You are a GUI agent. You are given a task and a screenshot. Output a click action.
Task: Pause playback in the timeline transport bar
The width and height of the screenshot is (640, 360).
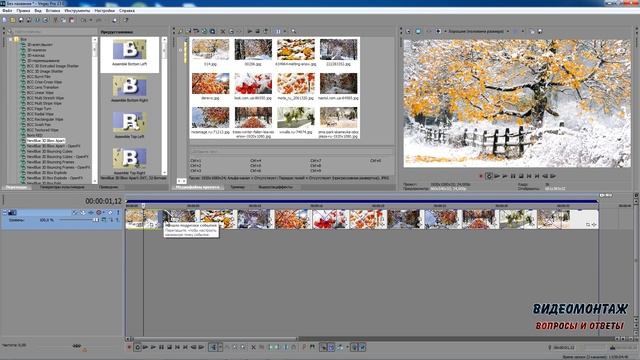pos(161,347)
